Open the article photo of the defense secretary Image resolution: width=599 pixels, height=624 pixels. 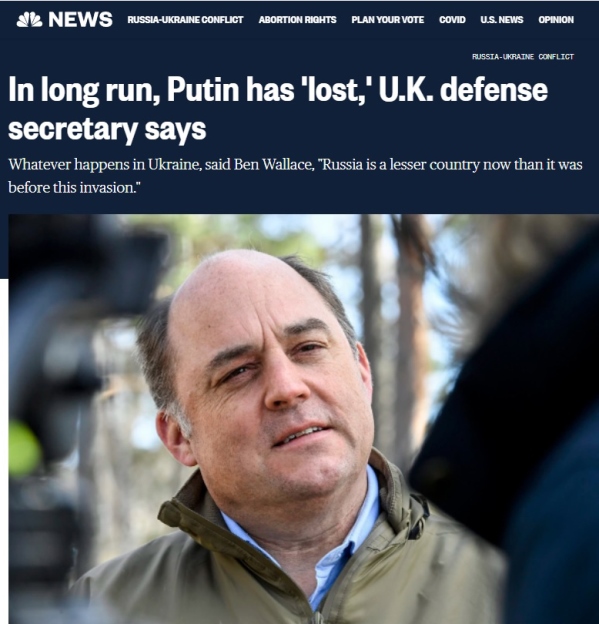[304, 419]
